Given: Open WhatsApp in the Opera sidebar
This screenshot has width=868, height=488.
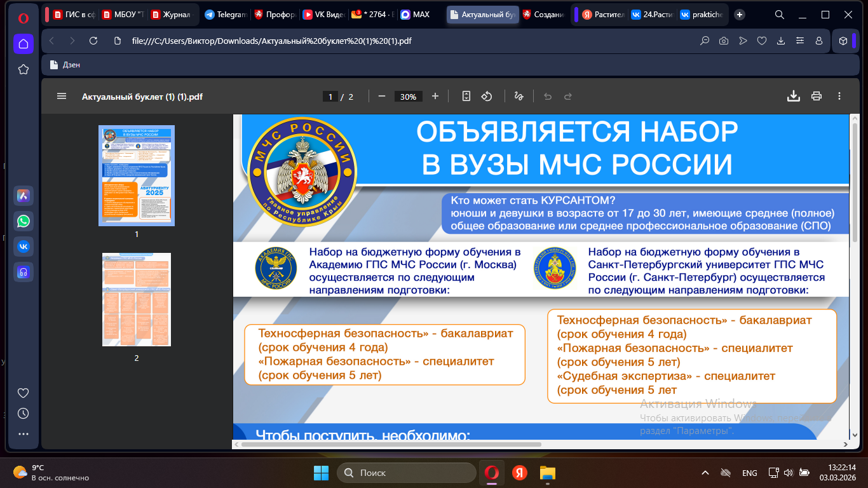Looking at the screenshot, I should (24, 221).
